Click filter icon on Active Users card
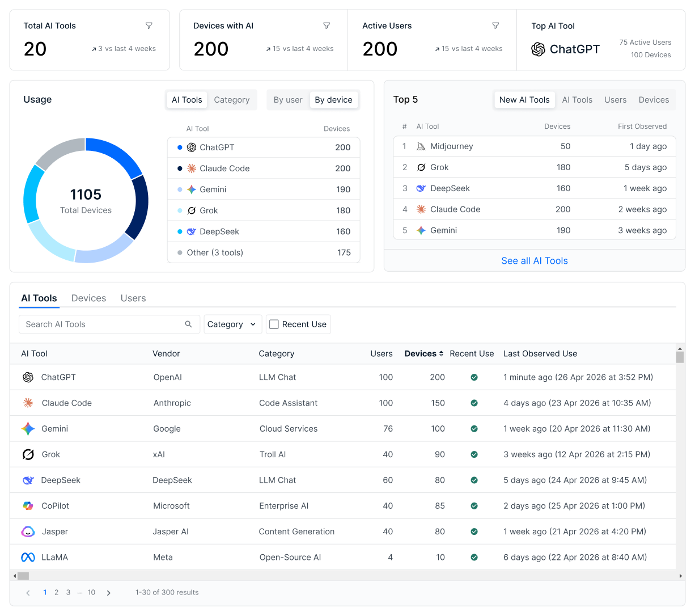The height and width of the screenshot is (616, 695). pyautogui.click(x=495, y=26)
